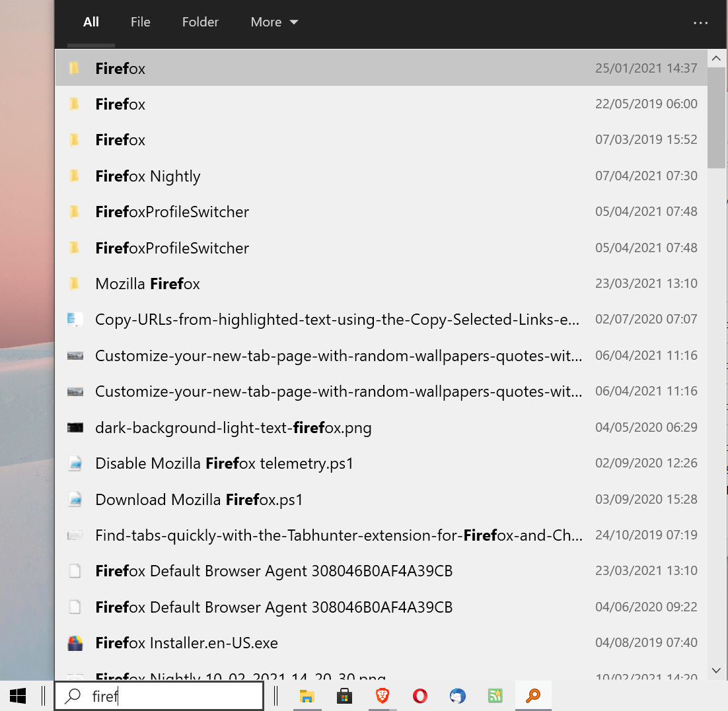Viewport: 728px width, 711px height.
Task: Click thumbnail icon of Copy-URLs file
Action: point(75,320)
